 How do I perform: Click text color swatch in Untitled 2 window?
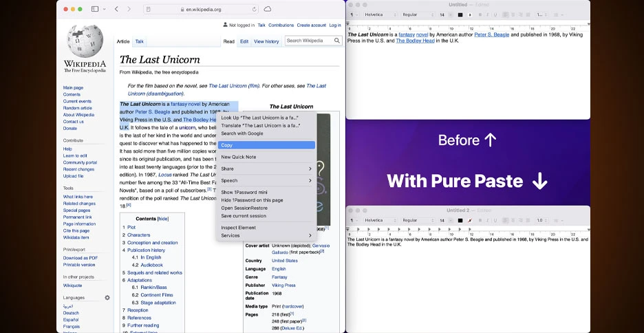click(460, 220)
